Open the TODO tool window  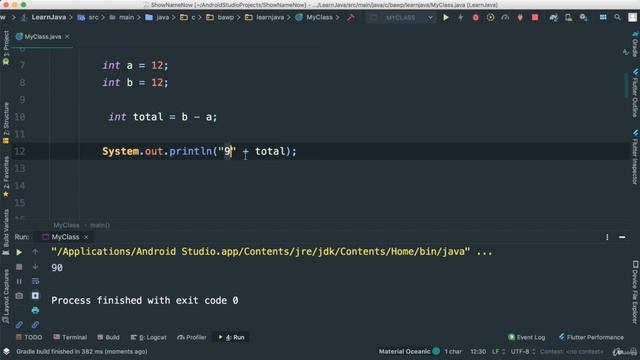pos(29,337)
